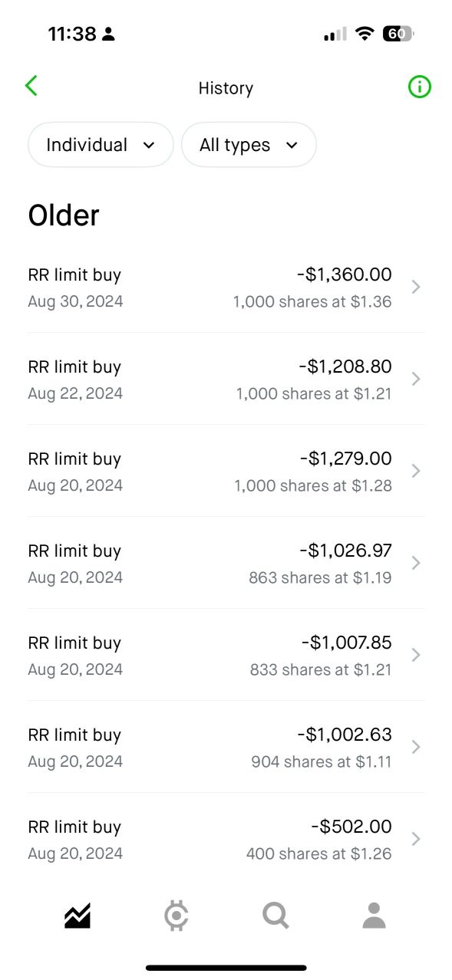Open the investing chart tab icon
452x980 pixels.
pos(78,915)
